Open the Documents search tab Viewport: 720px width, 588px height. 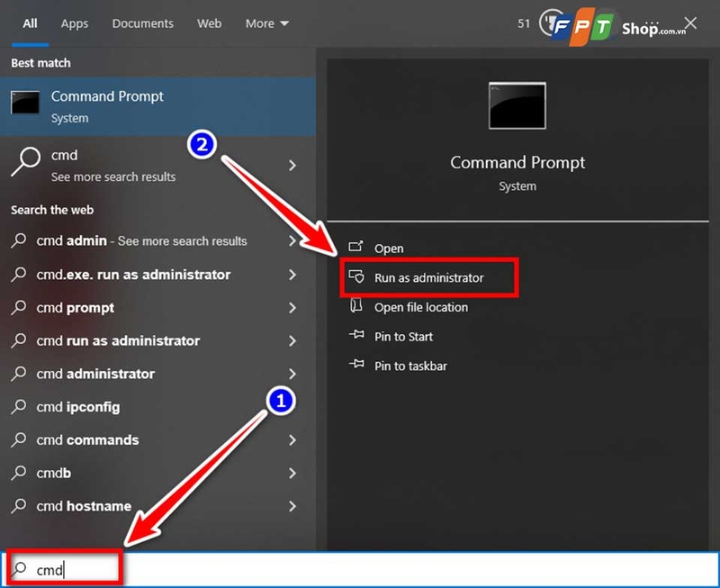pyautogui.click(x=143, y=23)
